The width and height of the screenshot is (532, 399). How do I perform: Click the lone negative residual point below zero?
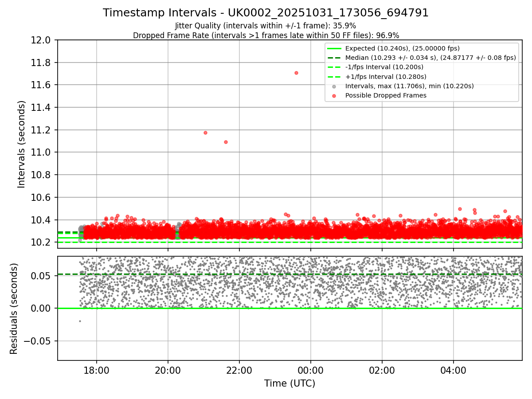[80, 321]
